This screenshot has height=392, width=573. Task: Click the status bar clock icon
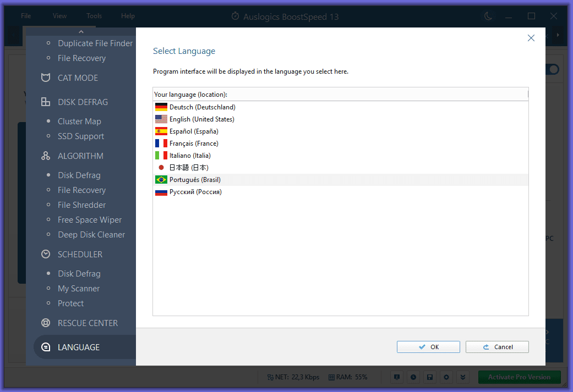click(413, 377)
